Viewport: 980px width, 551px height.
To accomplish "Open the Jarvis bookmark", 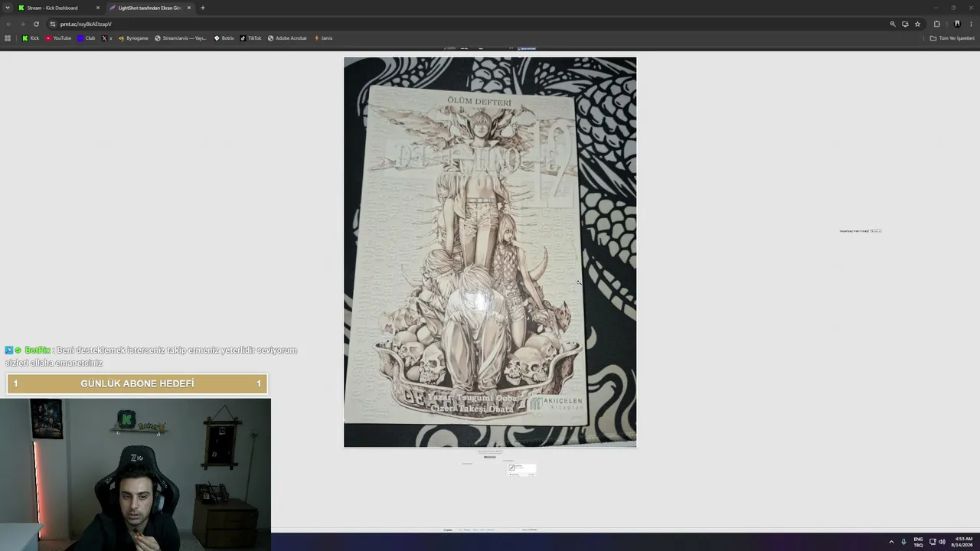I will (x=323, y=38).
